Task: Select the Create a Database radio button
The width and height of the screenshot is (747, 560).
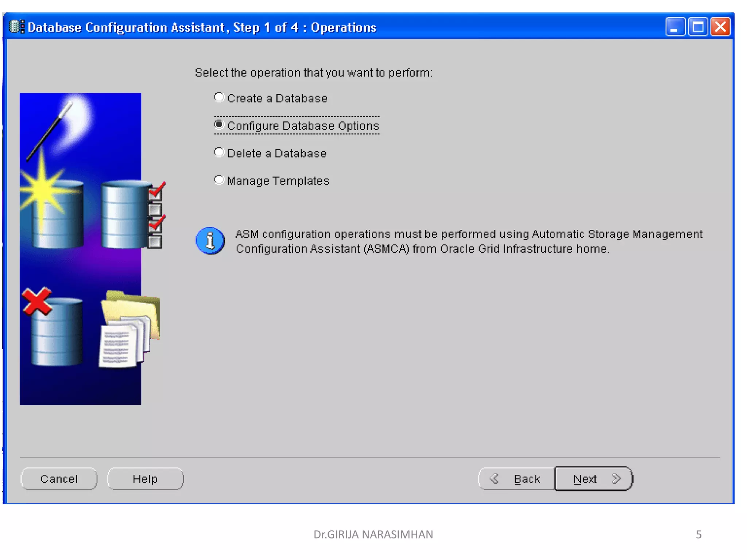Action: click(219, 97)
